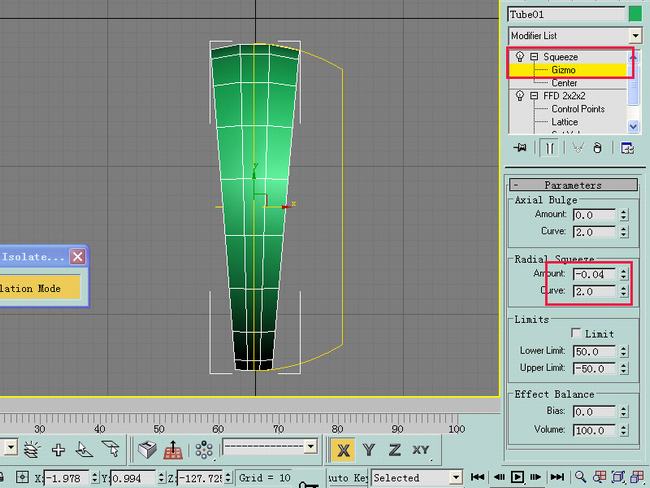The height and width of the screenshot is (488, 650).
Task: Toggle the FFD 2x2x2 lightbulb
Action: coord(519,96)
